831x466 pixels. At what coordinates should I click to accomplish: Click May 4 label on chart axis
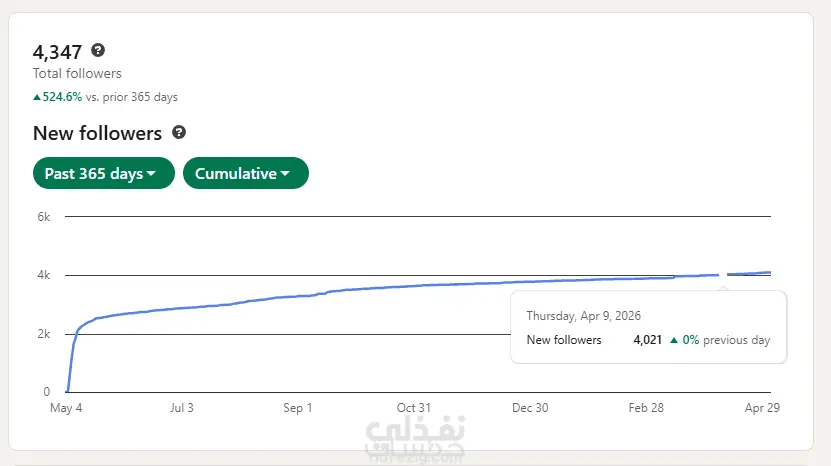click(x=66, y=408)
